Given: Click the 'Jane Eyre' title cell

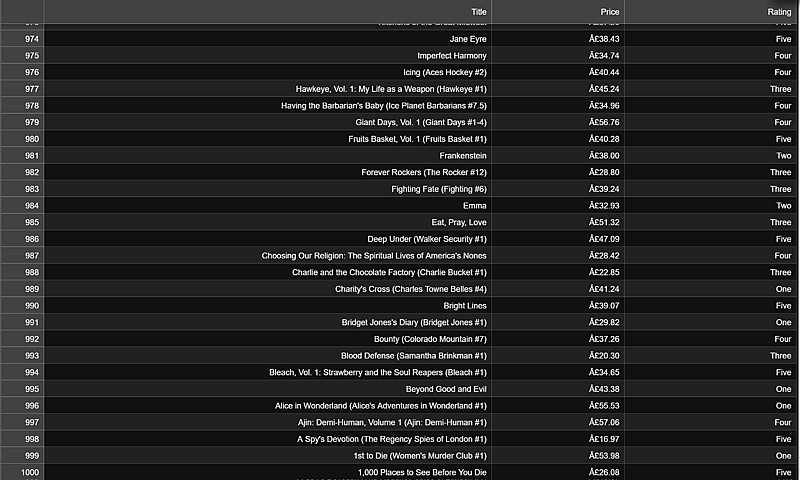Looking at the screenshot, I should pyautogui.click(x=267, y=39).
